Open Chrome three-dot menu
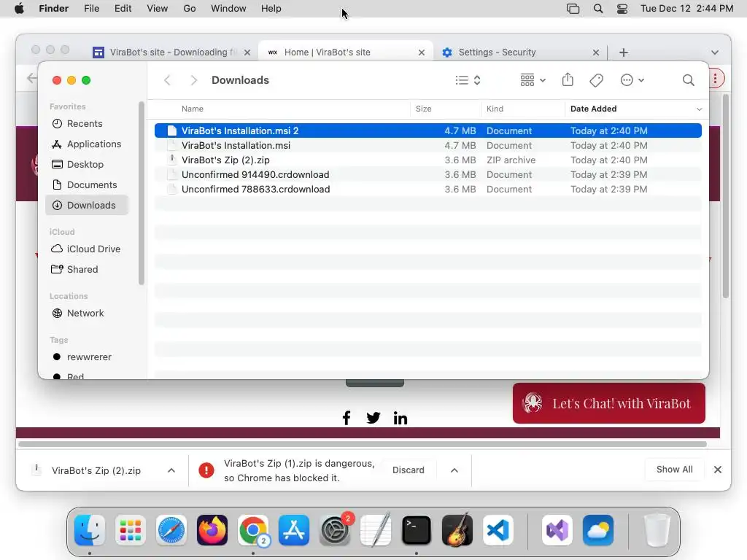This screenshot has height=560, width=747. coord(715,79)
